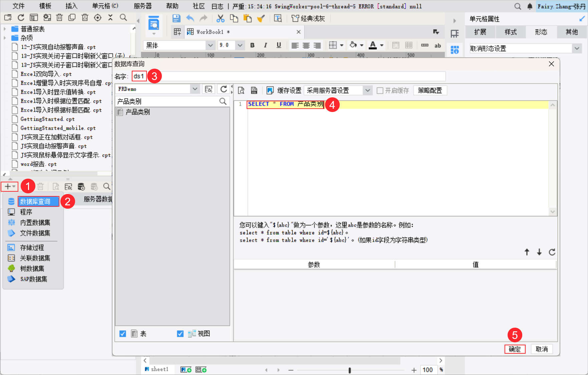Close the 数据库查询 dialog

tap(551, 64)
